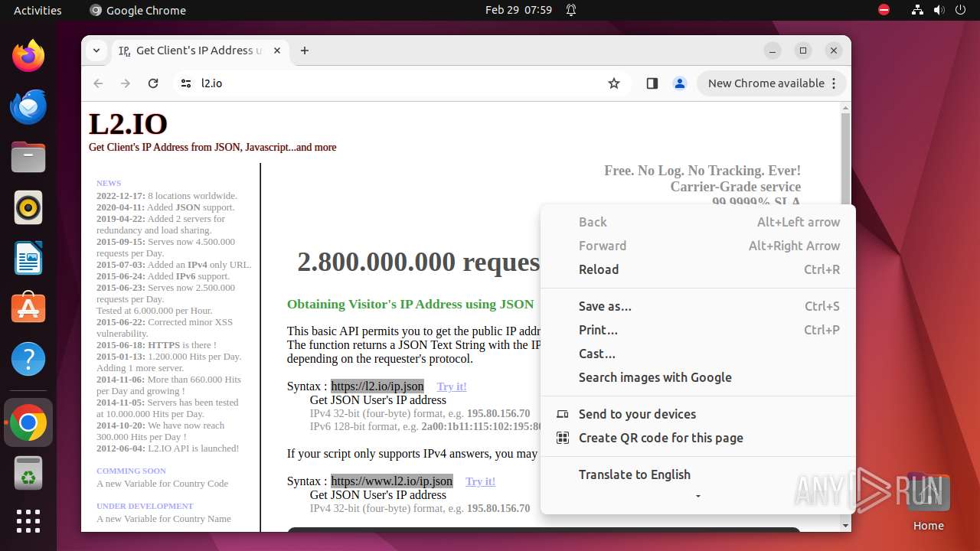Choose Search images with Google

[x=698, y=377]
